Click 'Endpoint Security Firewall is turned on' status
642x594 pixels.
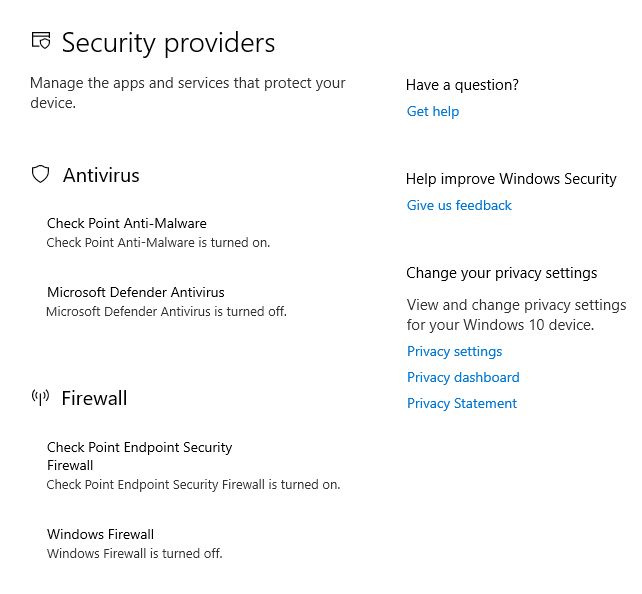193,484
